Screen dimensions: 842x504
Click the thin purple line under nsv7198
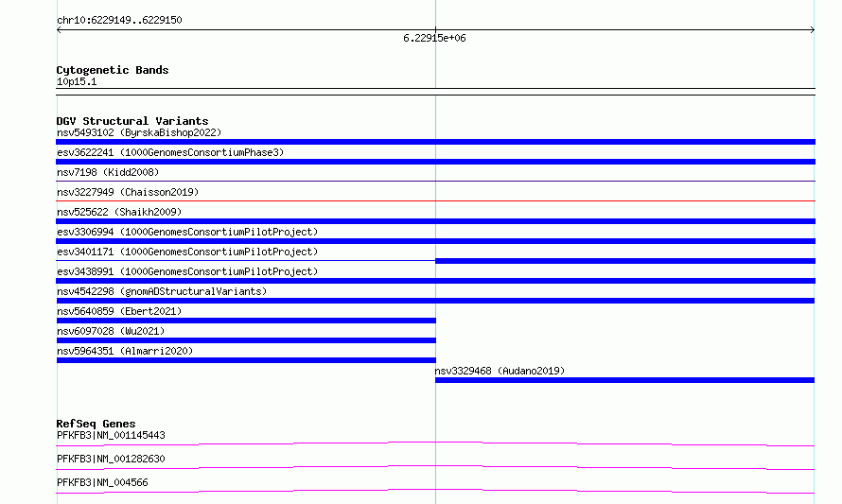pos(435,182)
